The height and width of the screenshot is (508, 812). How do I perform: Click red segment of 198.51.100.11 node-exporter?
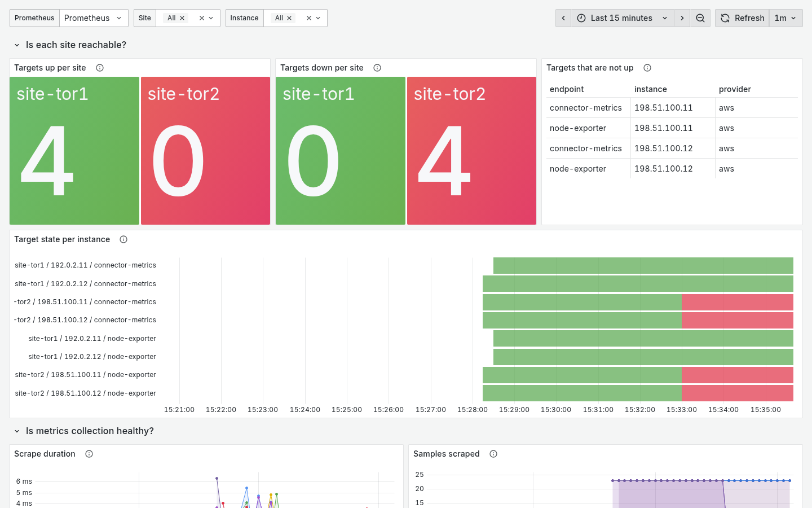(x=738, y=375)
